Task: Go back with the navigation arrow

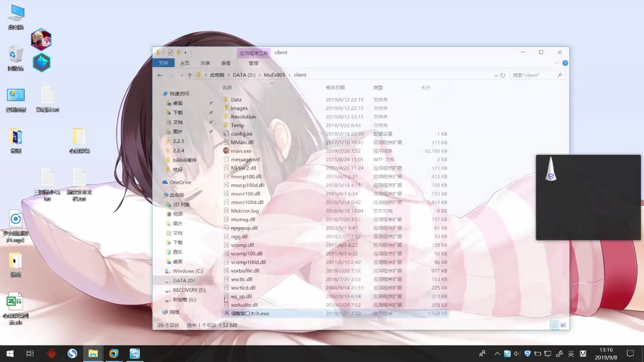Action: (160, 75)
